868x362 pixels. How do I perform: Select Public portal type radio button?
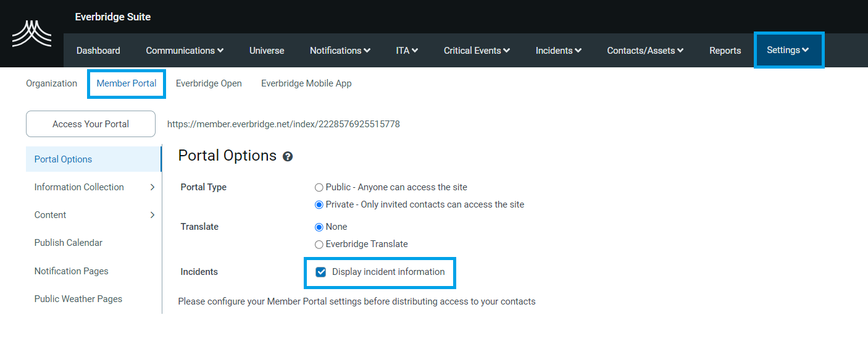coord(319,187)
